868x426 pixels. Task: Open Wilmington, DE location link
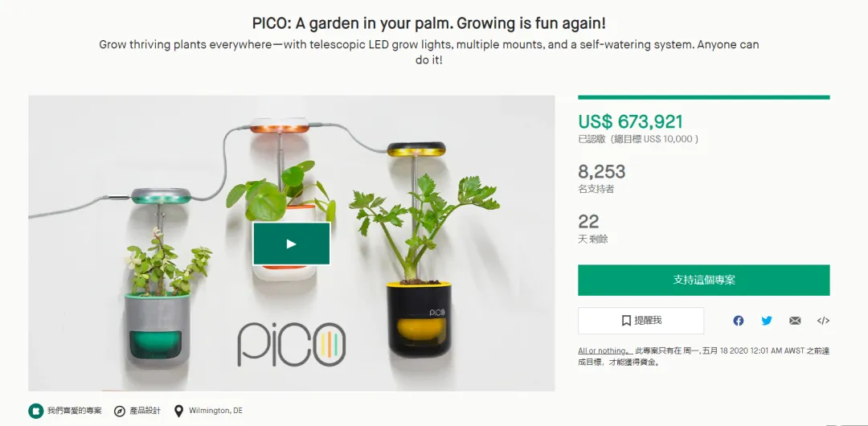click(216, 411)
